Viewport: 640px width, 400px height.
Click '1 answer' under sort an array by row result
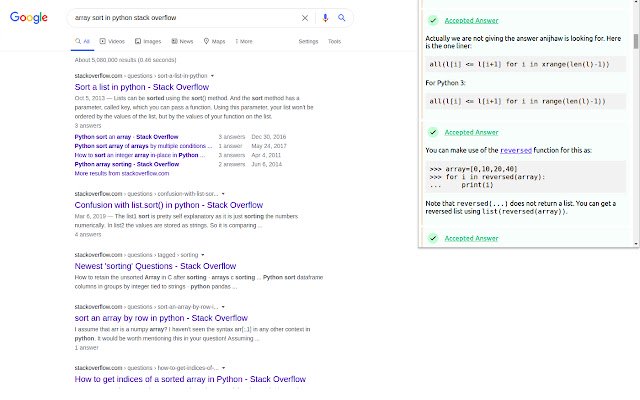pyautogui.click(x=87, y=348)
